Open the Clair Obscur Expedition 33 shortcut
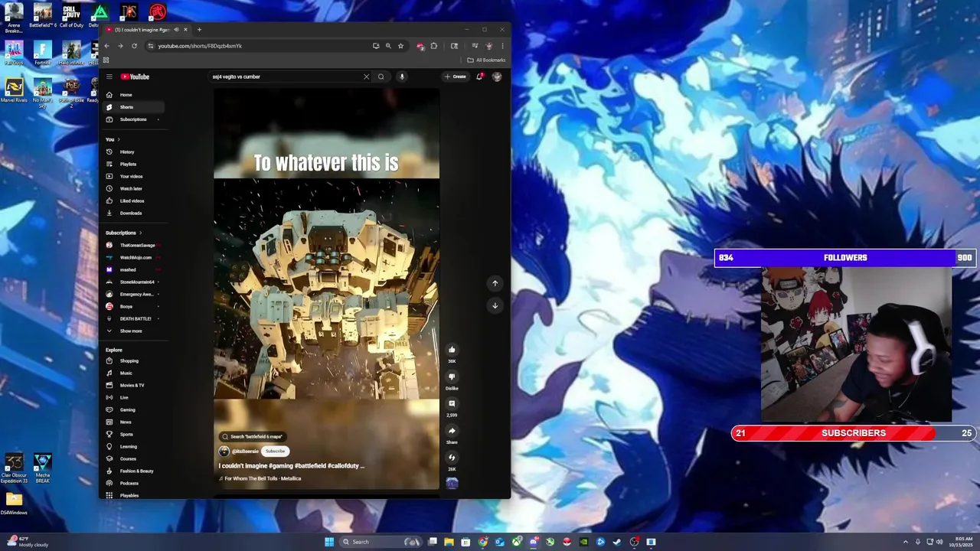The image size is (980, 551). (14, 468)
